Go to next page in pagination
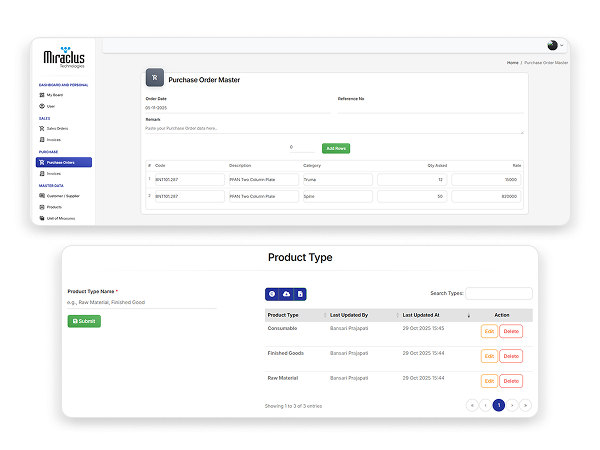This screenshot has height=450, width=600. pyautogui.click(x=512, y=405)
